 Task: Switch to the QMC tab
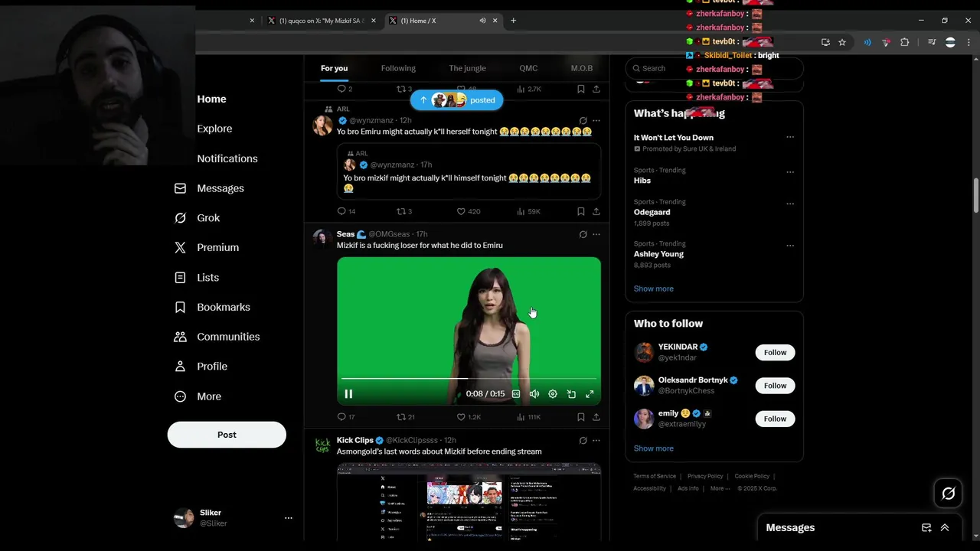[528, 68]
